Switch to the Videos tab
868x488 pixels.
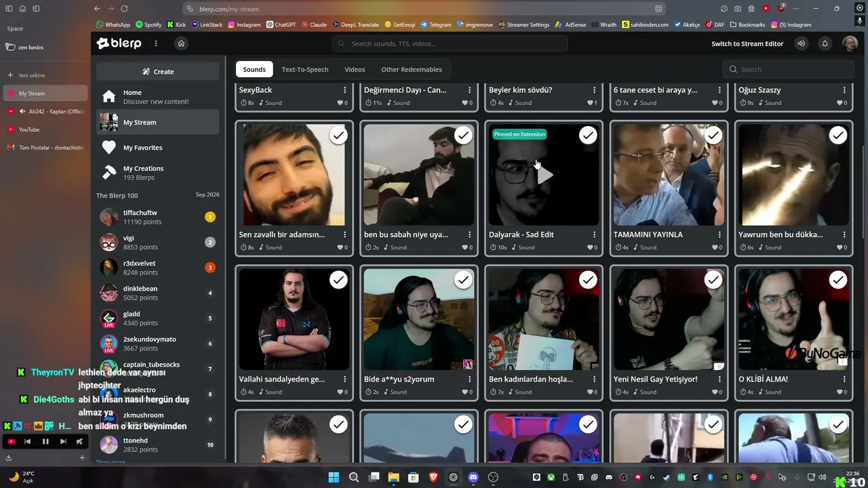pos(355,69)
